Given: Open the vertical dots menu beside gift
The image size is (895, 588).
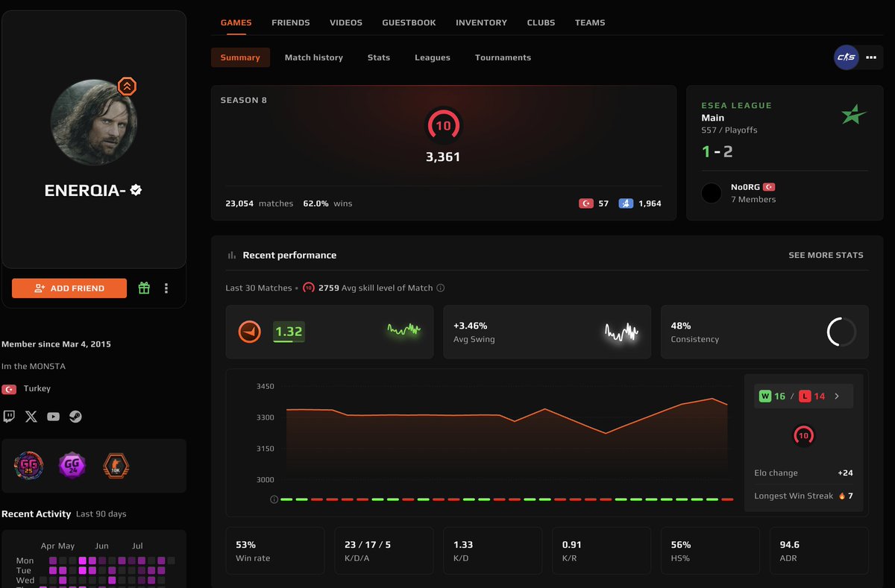Looking at the screenshot, I should [x=166, y=288].
